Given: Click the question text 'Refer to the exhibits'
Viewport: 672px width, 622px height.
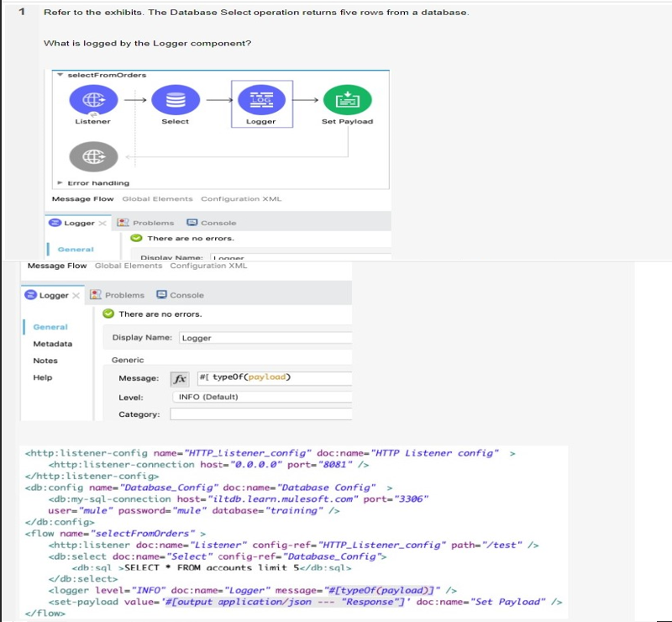Looking at the screenshot, I should tap(93, 13).
